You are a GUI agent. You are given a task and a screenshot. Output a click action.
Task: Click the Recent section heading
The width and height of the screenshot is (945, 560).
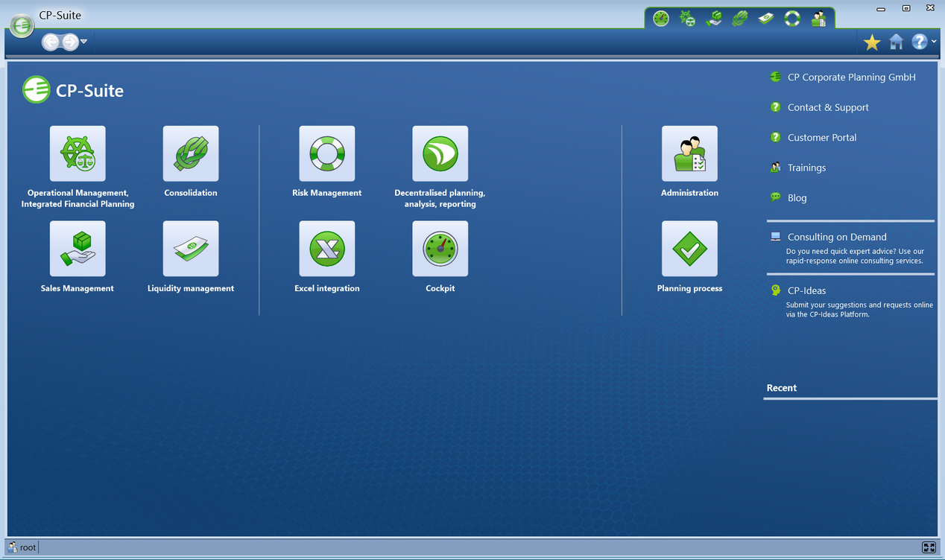pyautogui.click(x=781, y=388)
